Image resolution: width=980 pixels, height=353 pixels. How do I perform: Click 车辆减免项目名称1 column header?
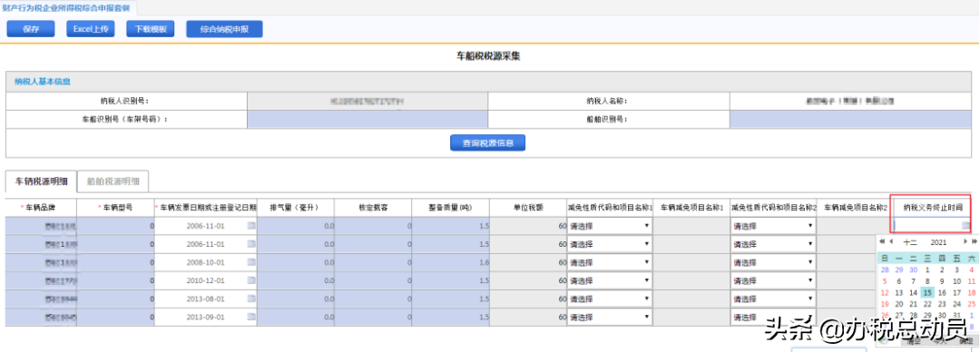tap(691, 207)
